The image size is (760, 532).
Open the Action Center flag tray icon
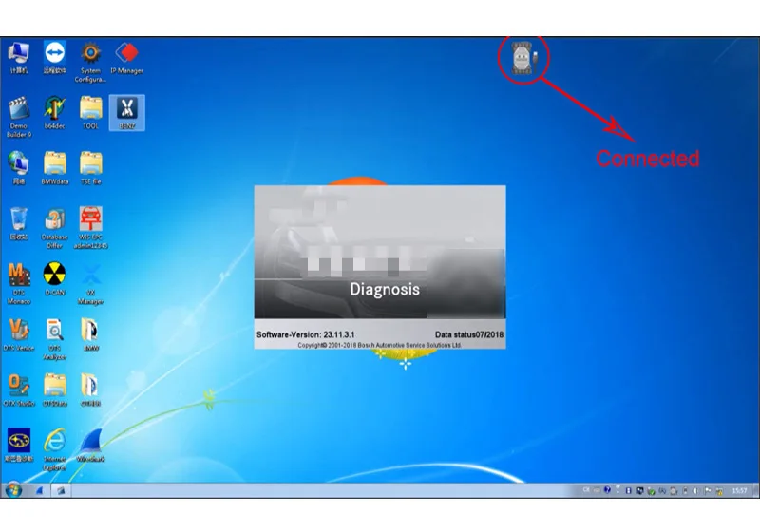click(708, 491)
